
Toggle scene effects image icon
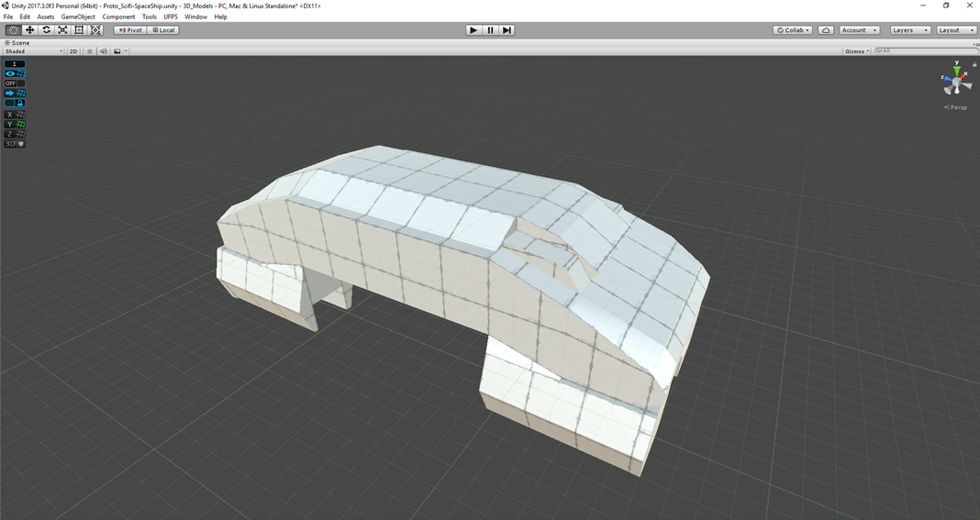(117, 51)
